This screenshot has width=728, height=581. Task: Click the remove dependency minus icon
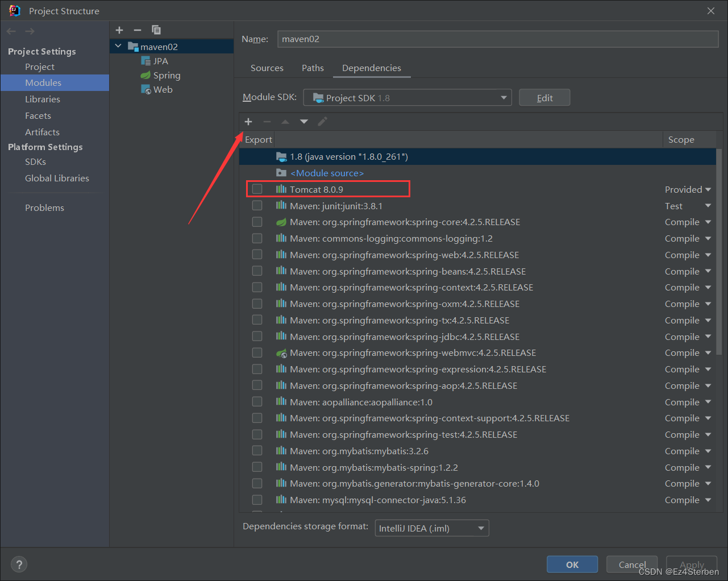click(x=267, y=122)
